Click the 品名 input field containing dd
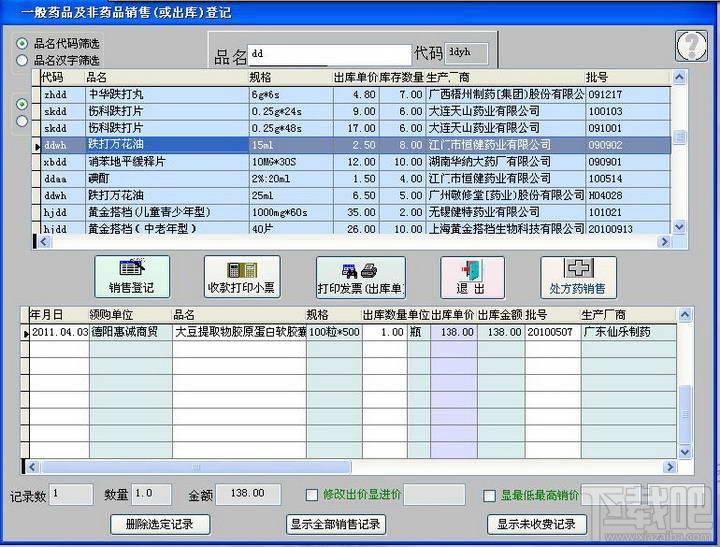 click(x=328, y=54)
